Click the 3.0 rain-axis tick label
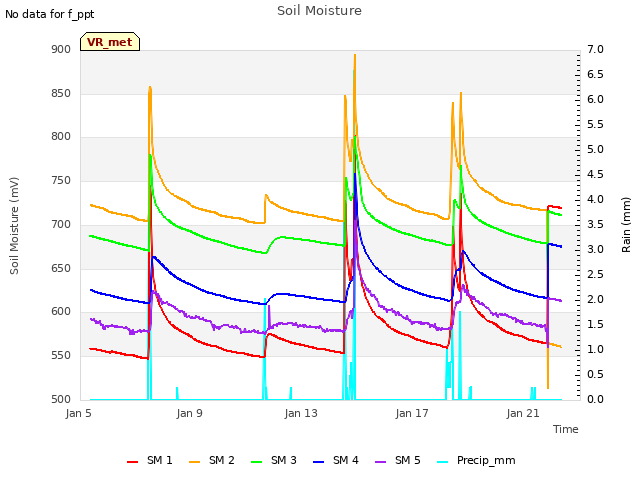The image size is (640, 480). tap(595, 249)
